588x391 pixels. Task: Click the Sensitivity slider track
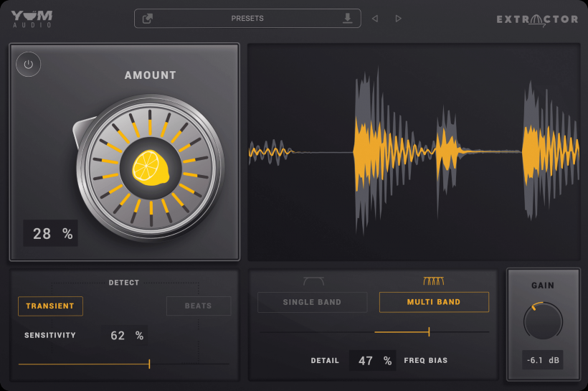[123, 364]
